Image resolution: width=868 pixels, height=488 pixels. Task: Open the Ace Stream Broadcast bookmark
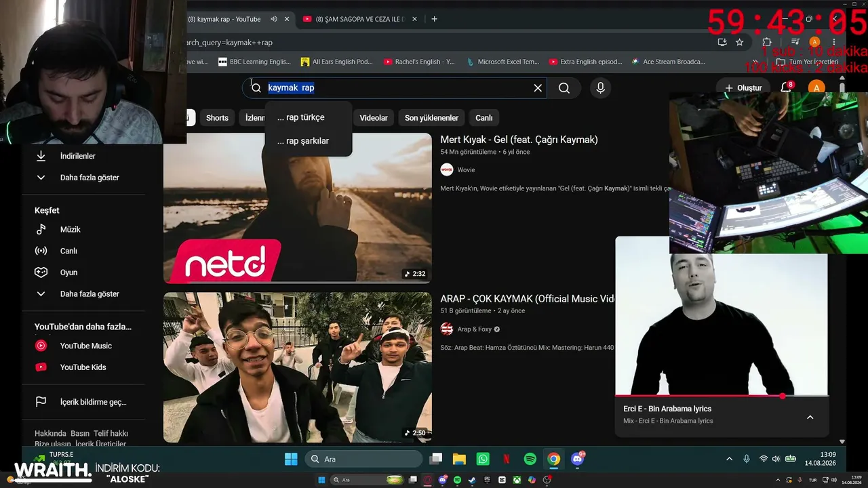[668, 62]
